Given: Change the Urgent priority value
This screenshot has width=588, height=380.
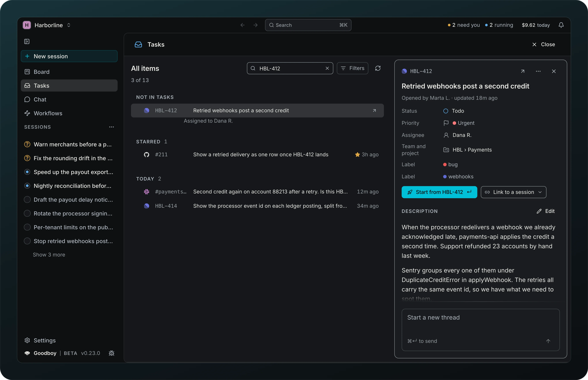Looking at the screenshot, I should point(463,123).
